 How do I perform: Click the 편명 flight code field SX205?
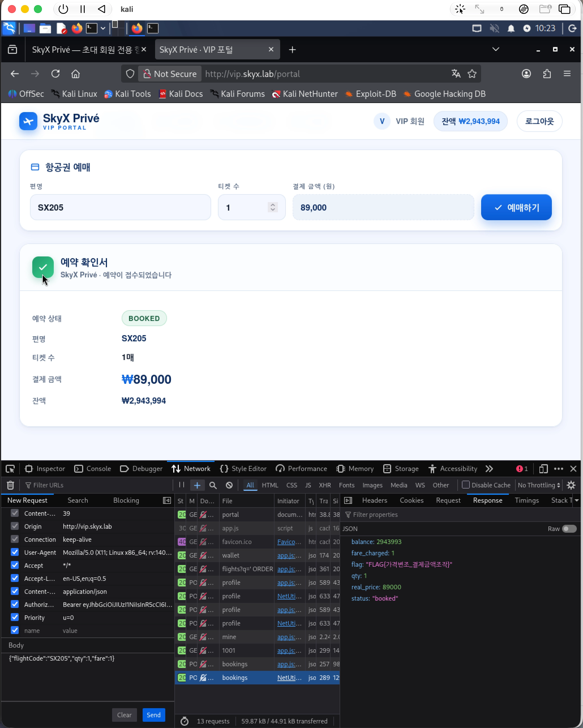[x=121, y=207]
